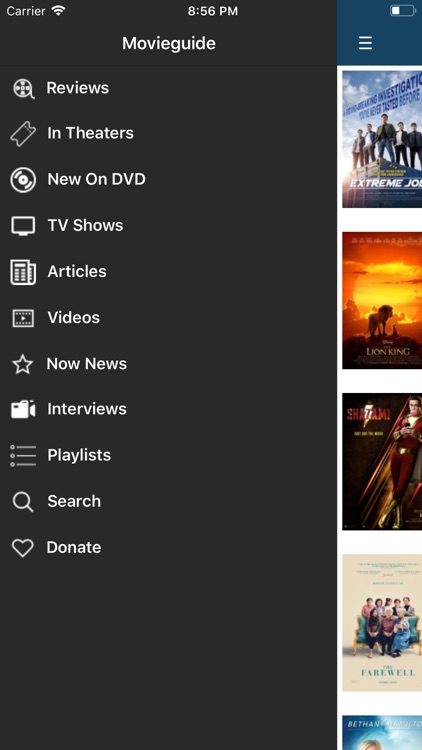Click the battery icon in the status bar

point(402,11)
